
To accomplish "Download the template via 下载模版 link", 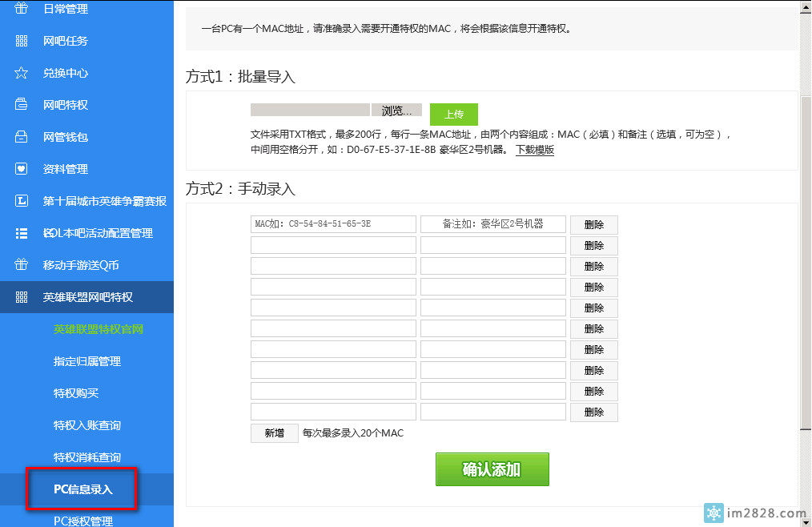I will 535,150.
